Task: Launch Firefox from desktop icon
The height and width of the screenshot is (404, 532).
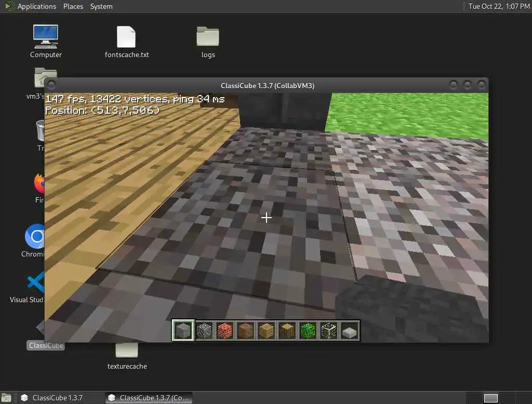Action: (x=39, y=188)
